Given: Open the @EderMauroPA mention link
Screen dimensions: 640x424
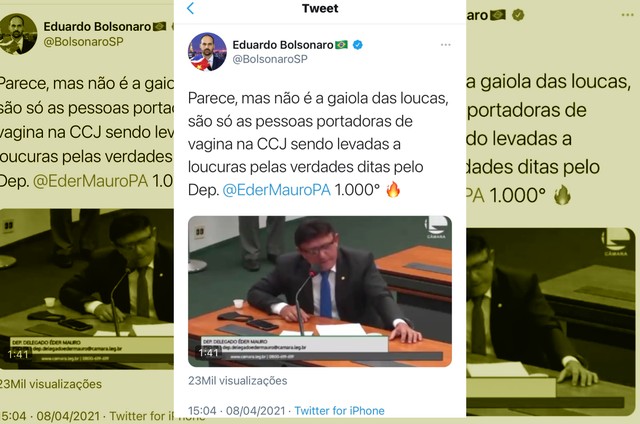Looking at the screenshot, I should point(276,190).
